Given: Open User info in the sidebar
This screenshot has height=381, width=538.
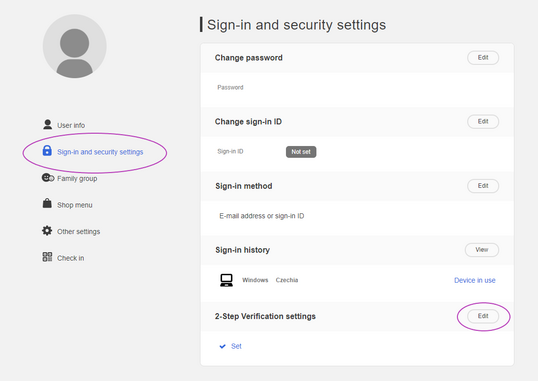Looking at the screenshot, I should coord(71,125).
